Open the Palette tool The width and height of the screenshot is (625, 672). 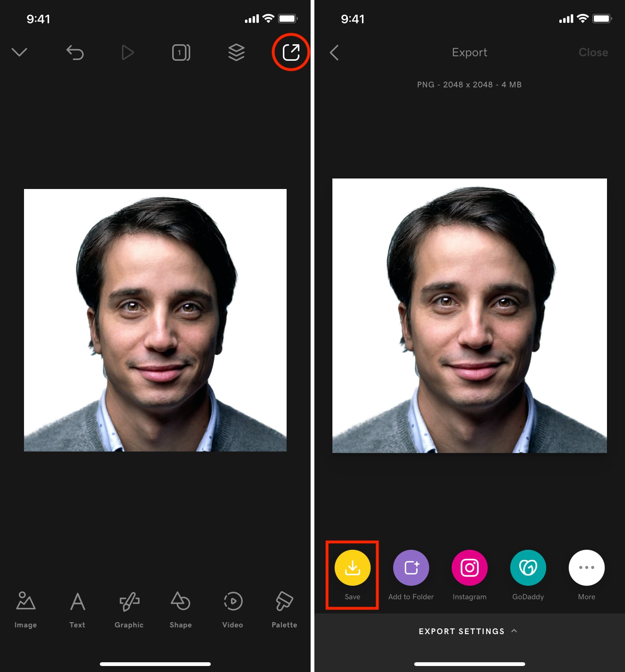pos(284,610)
